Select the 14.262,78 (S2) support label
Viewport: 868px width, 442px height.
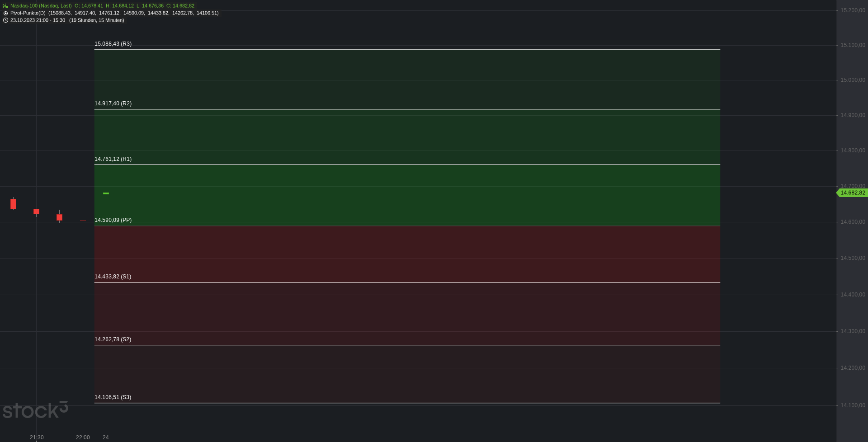coord(113,339)
